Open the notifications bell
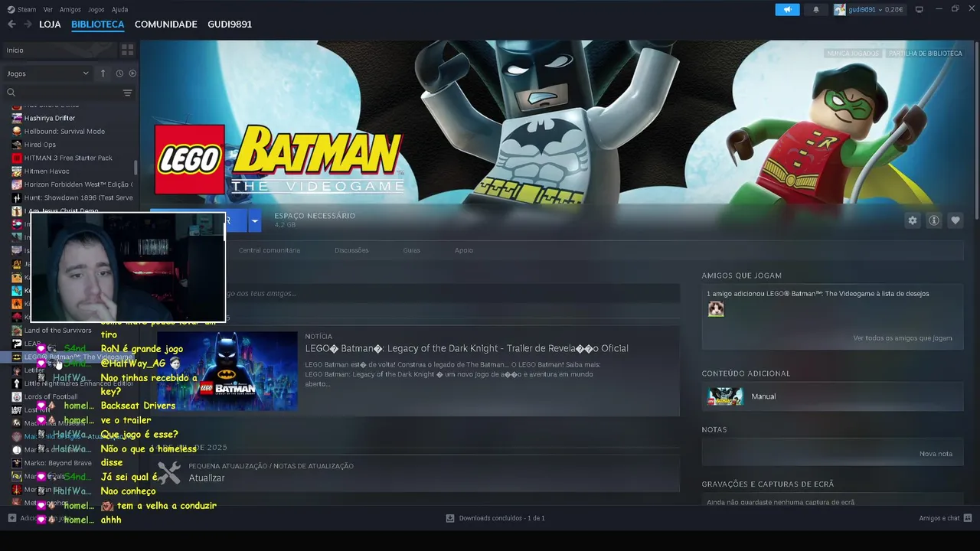The height and width of the screenshot is (551, 980). pos(815,9)
